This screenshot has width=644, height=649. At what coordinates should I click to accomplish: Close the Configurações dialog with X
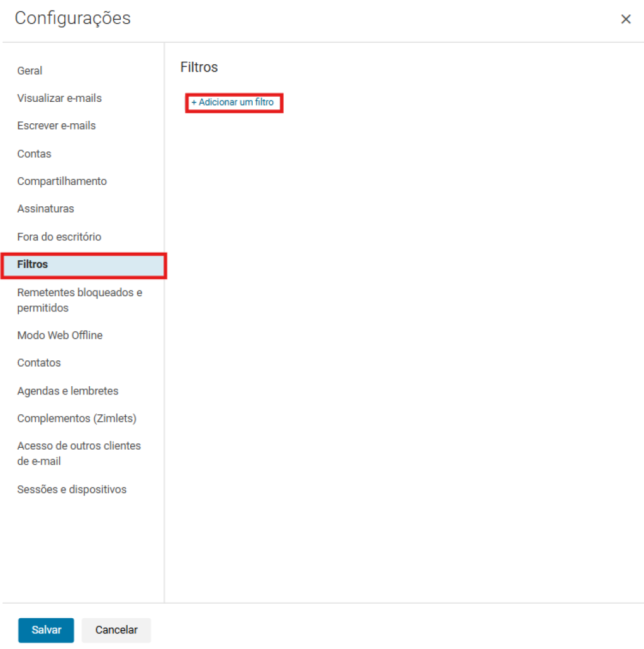pos(626,19)
